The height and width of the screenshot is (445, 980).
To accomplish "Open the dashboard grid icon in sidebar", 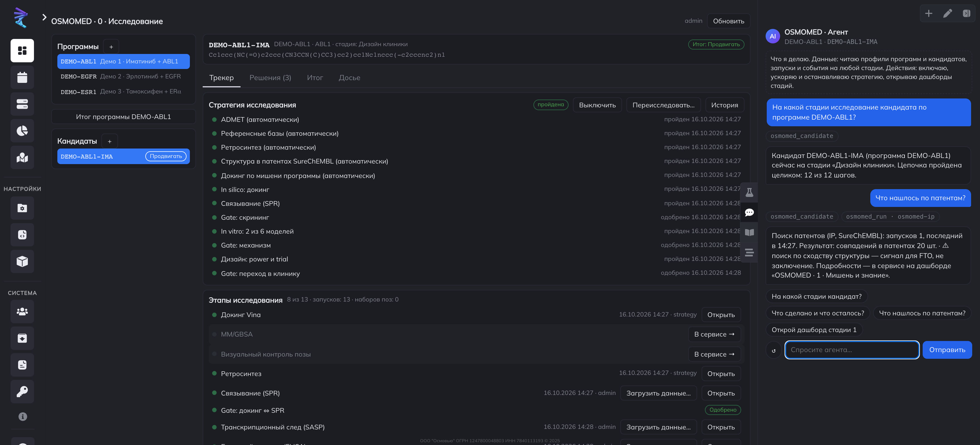I will [x=22, y=51].
